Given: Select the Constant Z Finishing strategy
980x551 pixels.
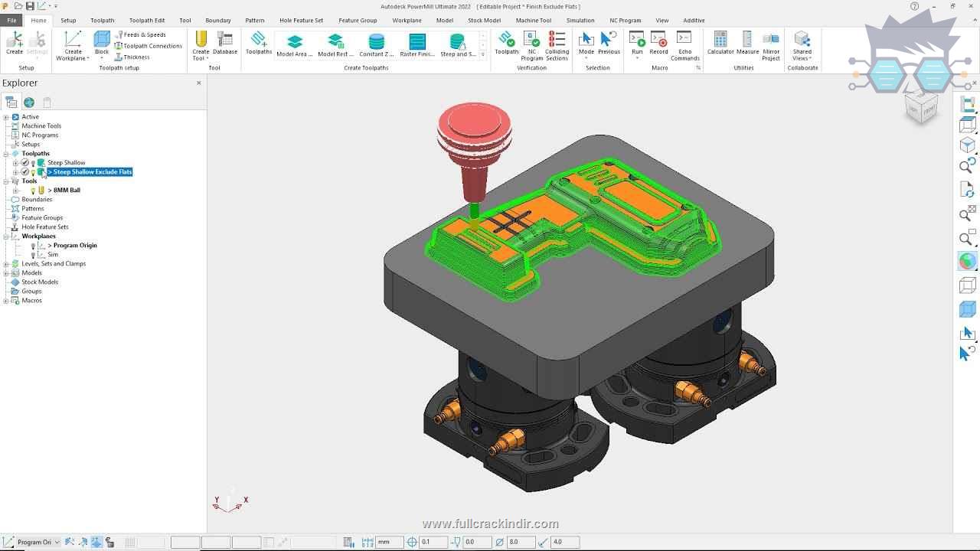Looking at the screenshot, I should point(376,46).
